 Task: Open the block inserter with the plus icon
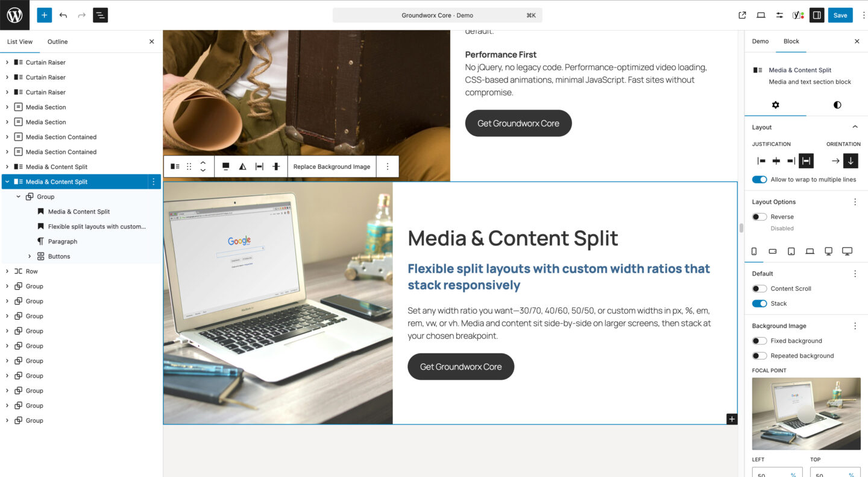point(44,14)
